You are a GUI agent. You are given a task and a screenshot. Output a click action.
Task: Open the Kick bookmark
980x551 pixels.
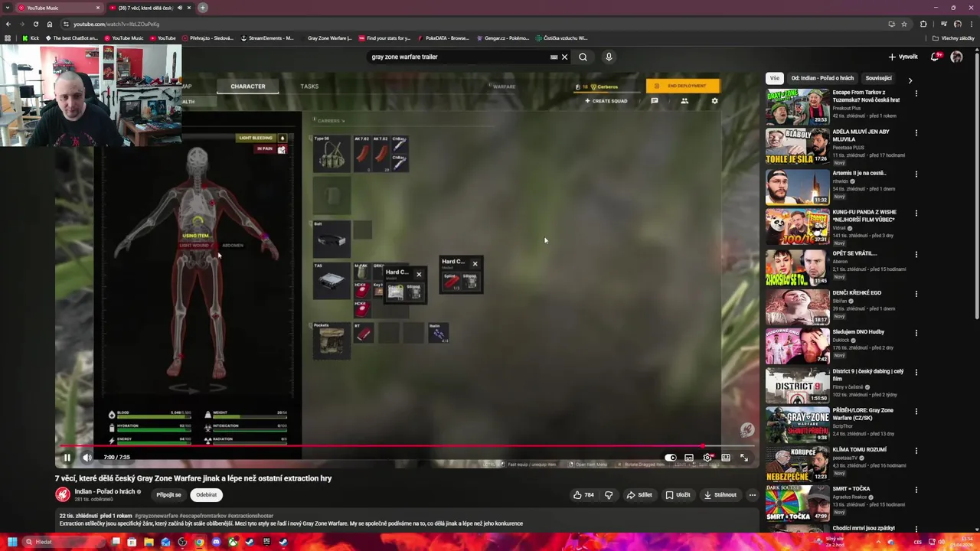coord(31,38)
